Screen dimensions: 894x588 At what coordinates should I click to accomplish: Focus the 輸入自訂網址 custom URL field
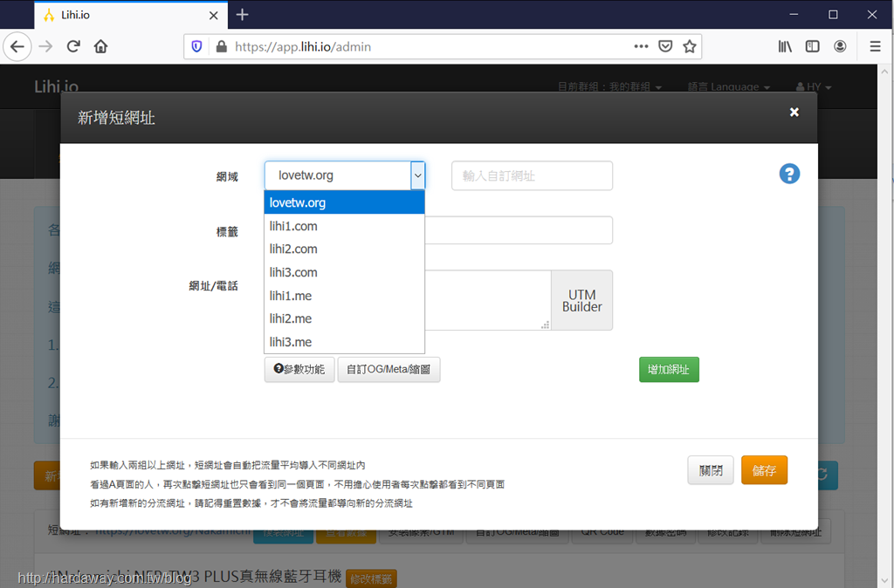click(x=532, y=175)
